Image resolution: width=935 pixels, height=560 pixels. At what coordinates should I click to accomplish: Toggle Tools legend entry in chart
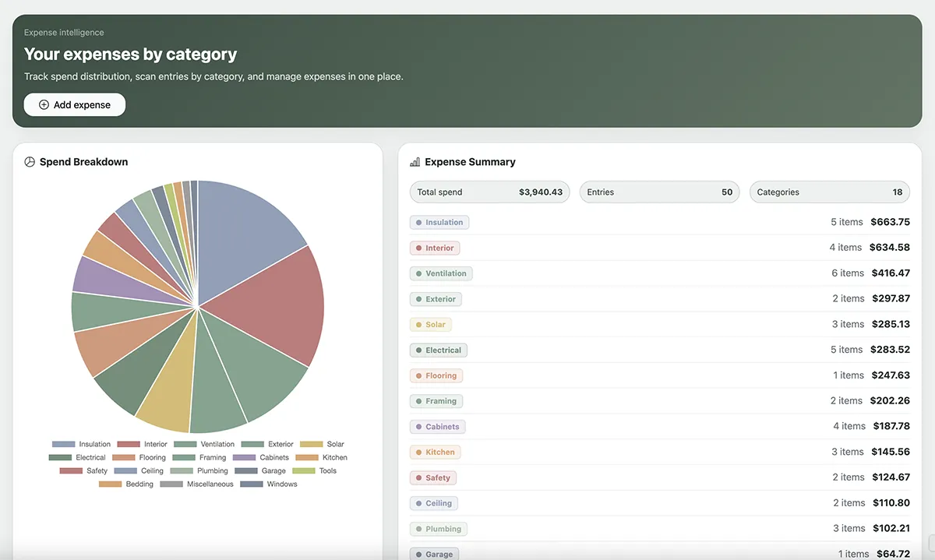point(314,470)
